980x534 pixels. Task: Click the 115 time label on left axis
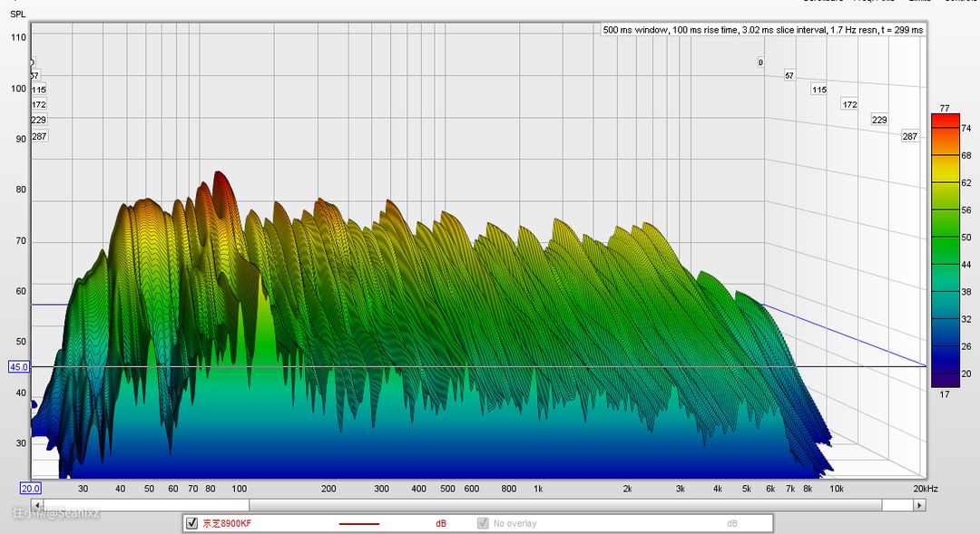[x=39, y=90]
